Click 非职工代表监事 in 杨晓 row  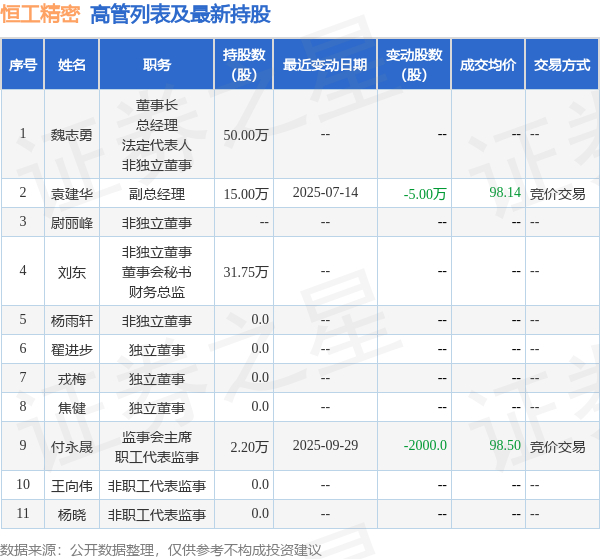[x=157, y=515]
